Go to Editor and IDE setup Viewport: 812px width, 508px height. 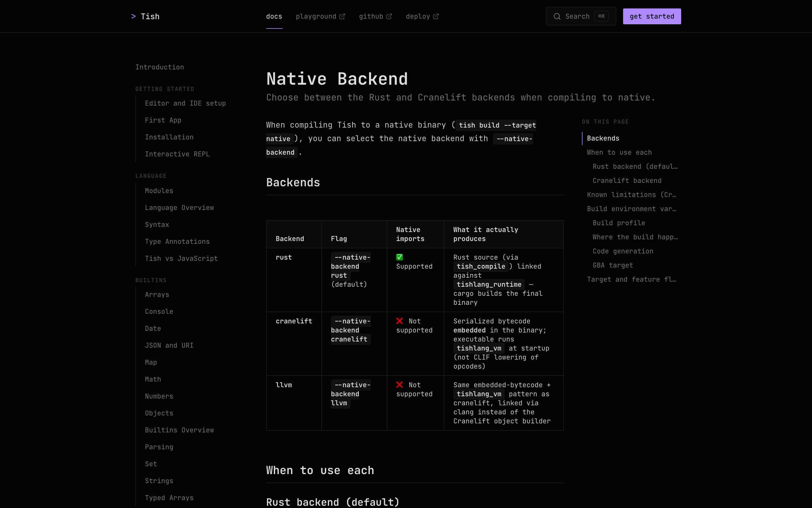tap(185, 104)
